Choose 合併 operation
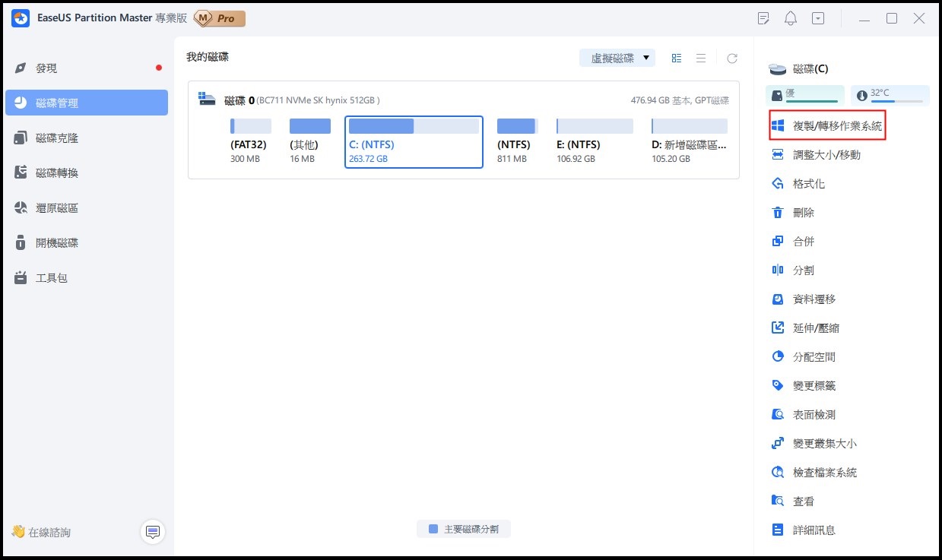This screenshot has height=560, width=942. click(793, 242)
